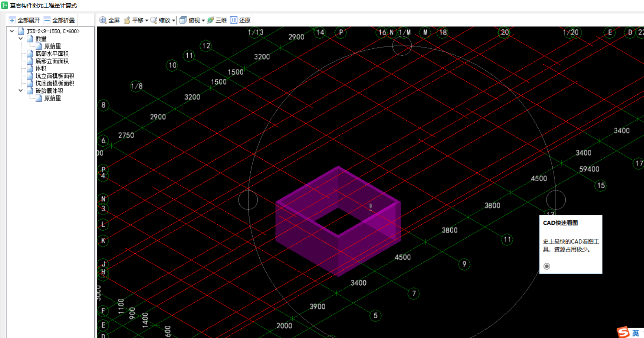Click the radio button in CAD快速看图 popup

pyautogui.click(x=547, y=266)
